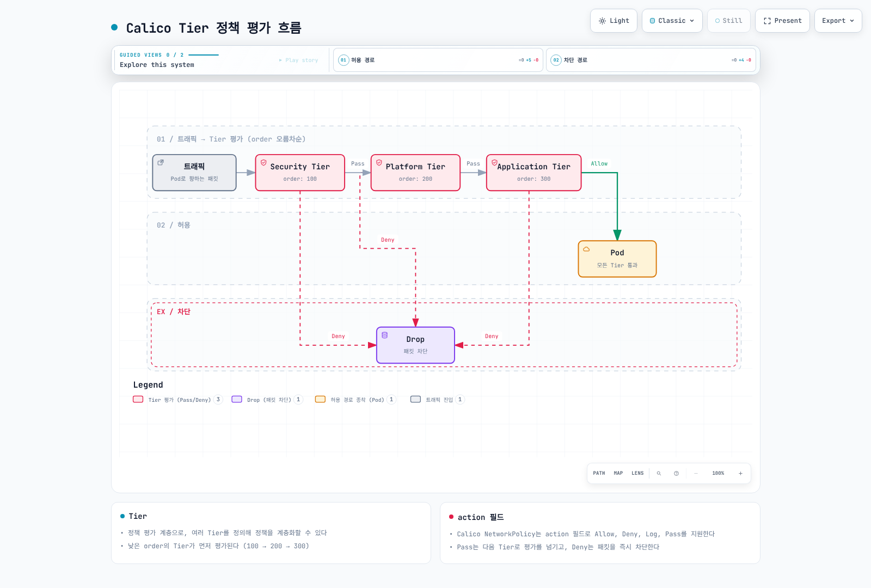Click the order: 300 value
The image size is (871, 588).
click(534, 179)
